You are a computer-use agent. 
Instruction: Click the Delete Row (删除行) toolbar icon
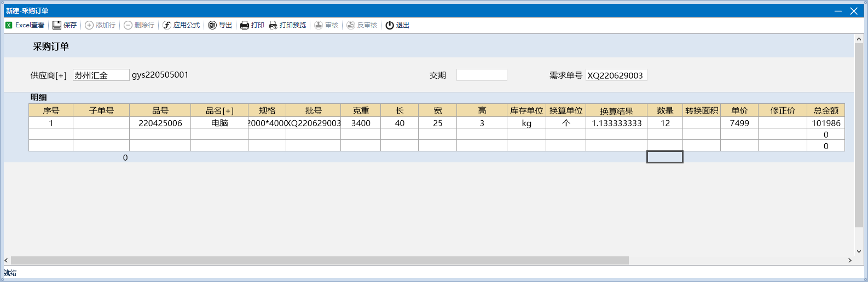tap(128, 25)
